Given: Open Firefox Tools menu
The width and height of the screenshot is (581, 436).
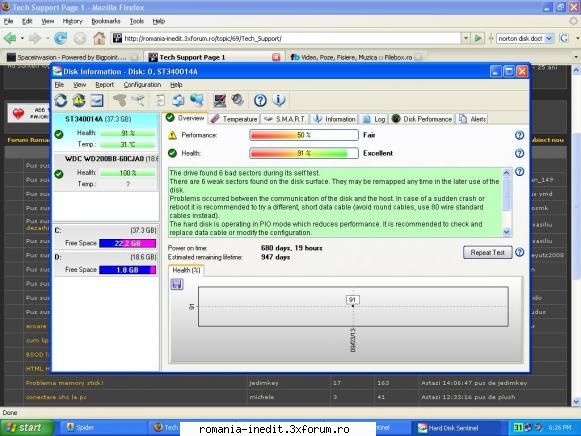Looking at the screenshot, I should (136, 21).
